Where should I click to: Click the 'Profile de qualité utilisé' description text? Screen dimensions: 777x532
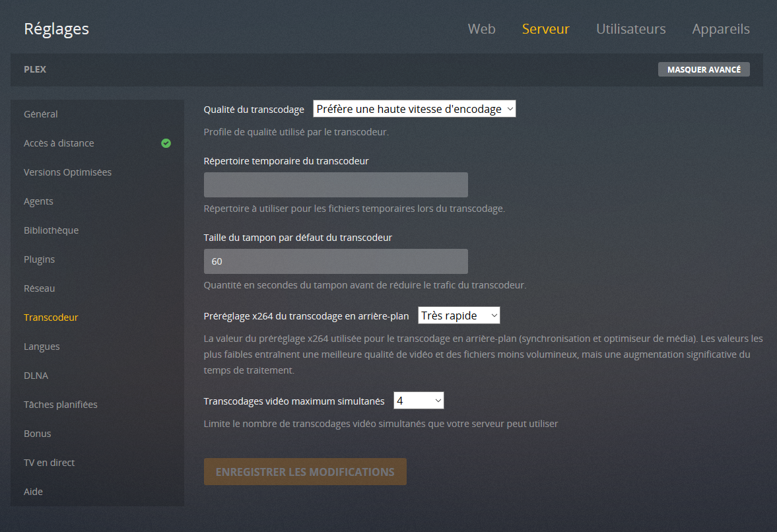296,132
